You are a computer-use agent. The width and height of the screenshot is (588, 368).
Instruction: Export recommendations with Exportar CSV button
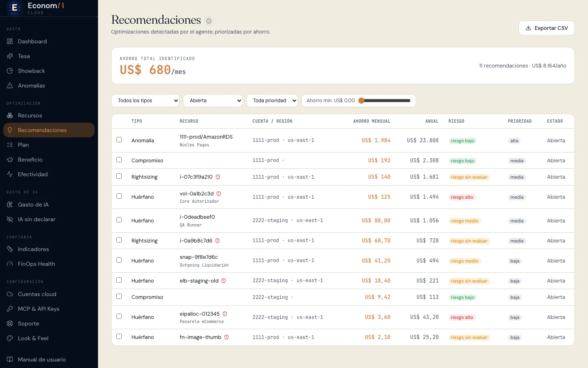547,28
